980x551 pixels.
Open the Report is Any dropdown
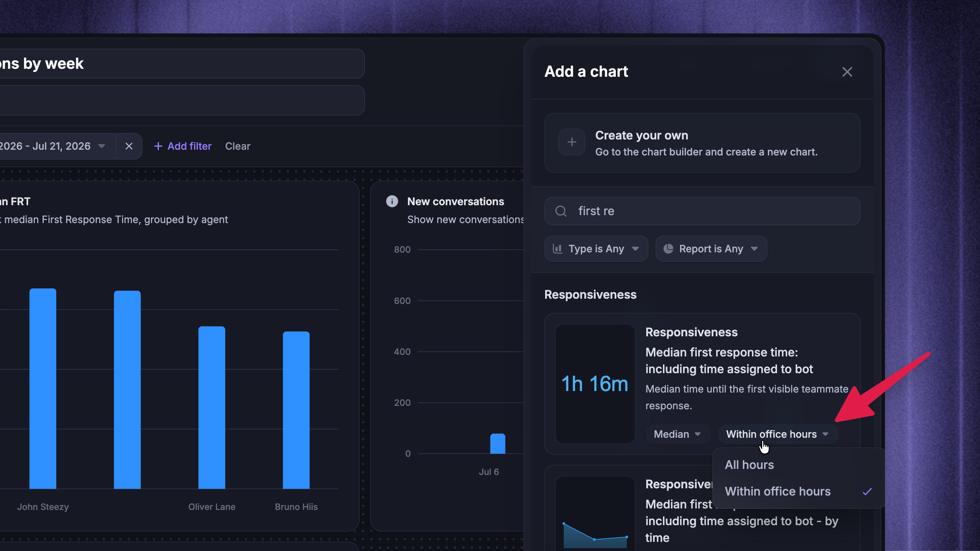pos(710,249)
